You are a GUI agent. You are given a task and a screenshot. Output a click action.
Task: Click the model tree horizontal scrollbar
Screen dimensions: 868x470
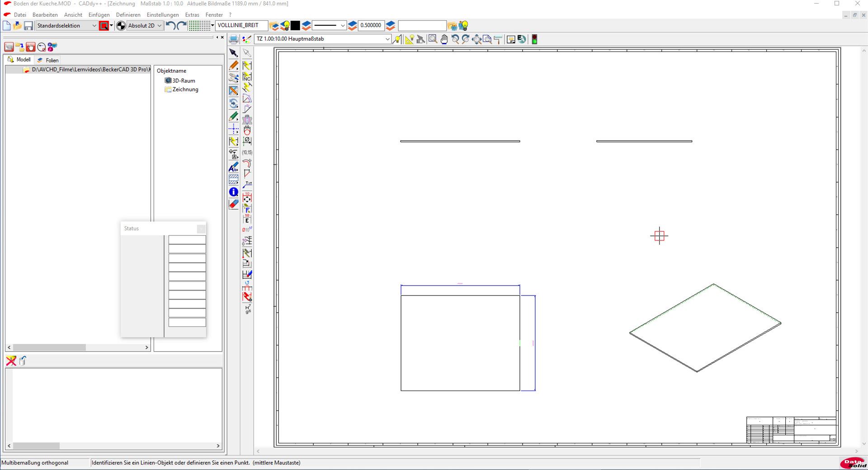78,348
